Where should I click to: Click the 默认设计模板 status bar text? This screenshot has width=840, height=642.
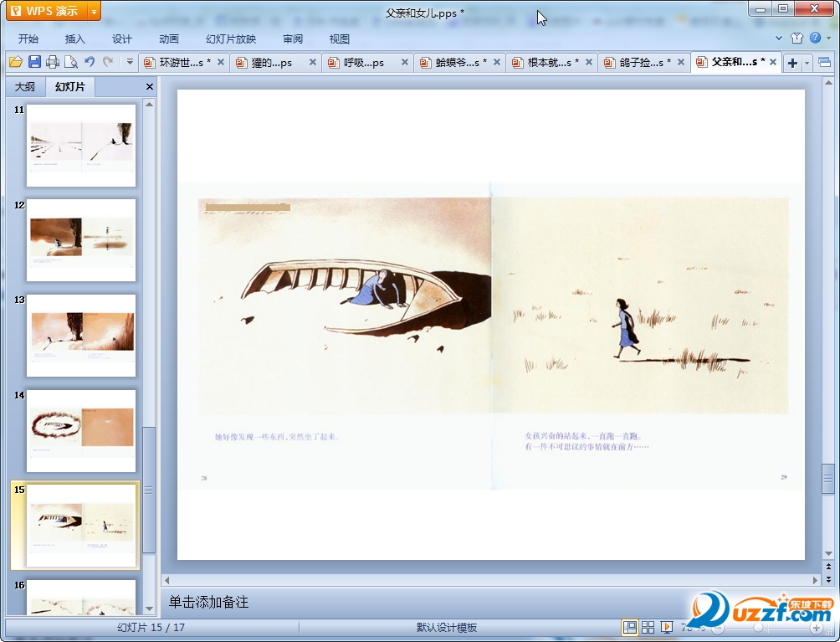(447, 628)
